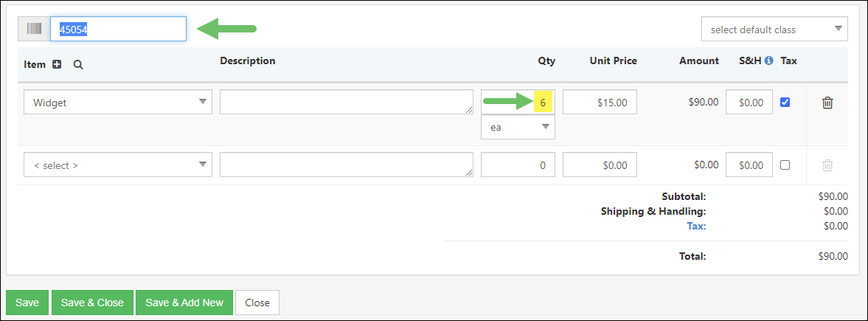Click the item search magnifier icon
The image size is (868, 321).
78,64
